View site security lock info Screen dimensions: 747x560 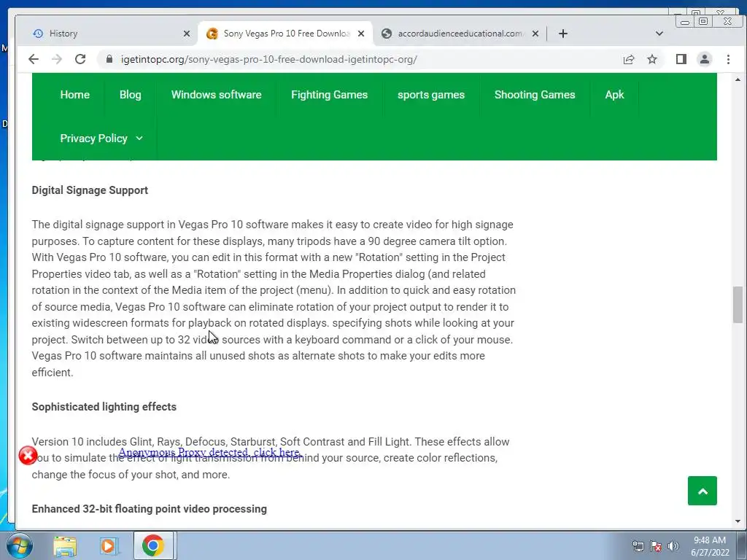[x=109, y=59]
